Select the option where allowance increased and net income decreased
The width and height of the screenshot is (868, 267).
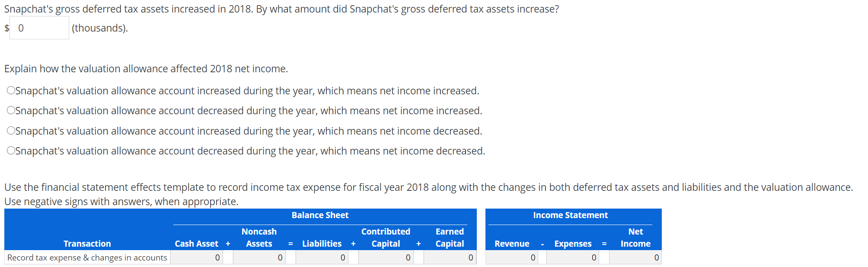coord(10,130)
